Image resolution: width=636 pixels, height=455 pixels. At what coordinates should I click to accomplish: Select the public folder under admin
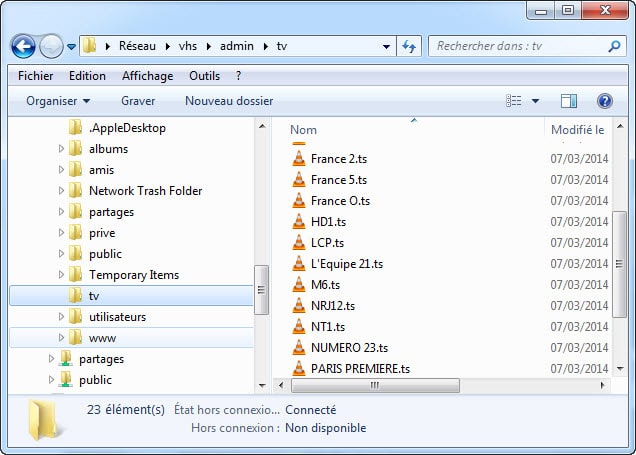tap(105, 254)
